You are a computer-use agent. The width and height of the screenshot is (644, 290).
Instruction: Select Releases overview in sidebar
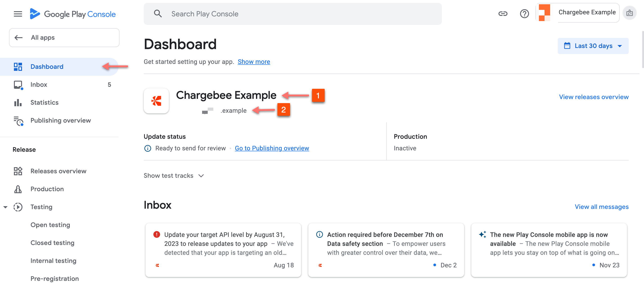click(58, 171)
